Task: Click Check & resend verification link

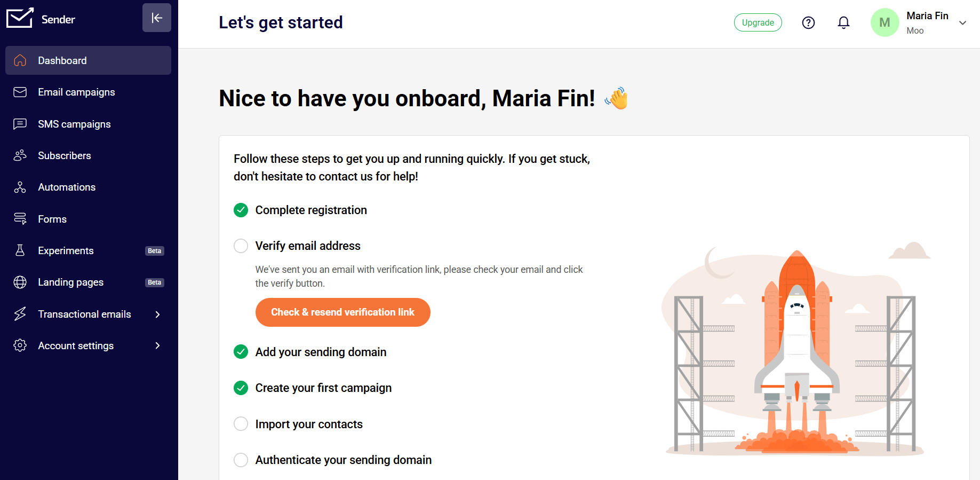Action: click(x=342, y=312)
